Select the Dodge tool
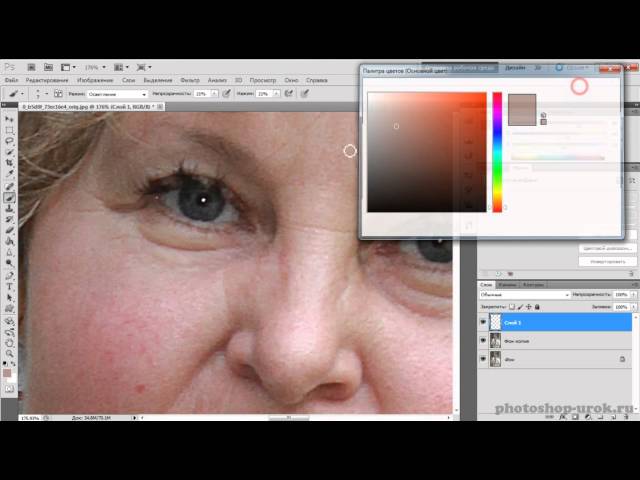The width and height of the screenshot is (640, 480). coord(9,264)
